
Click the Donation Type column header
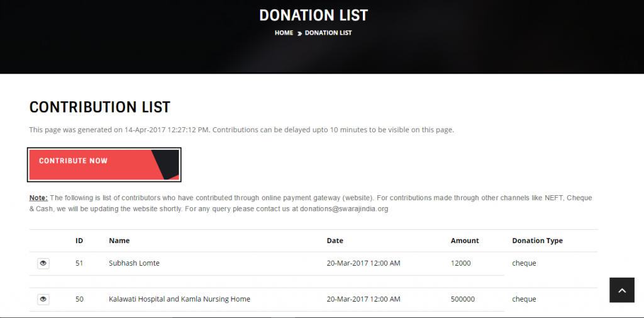tap(537, 241)
